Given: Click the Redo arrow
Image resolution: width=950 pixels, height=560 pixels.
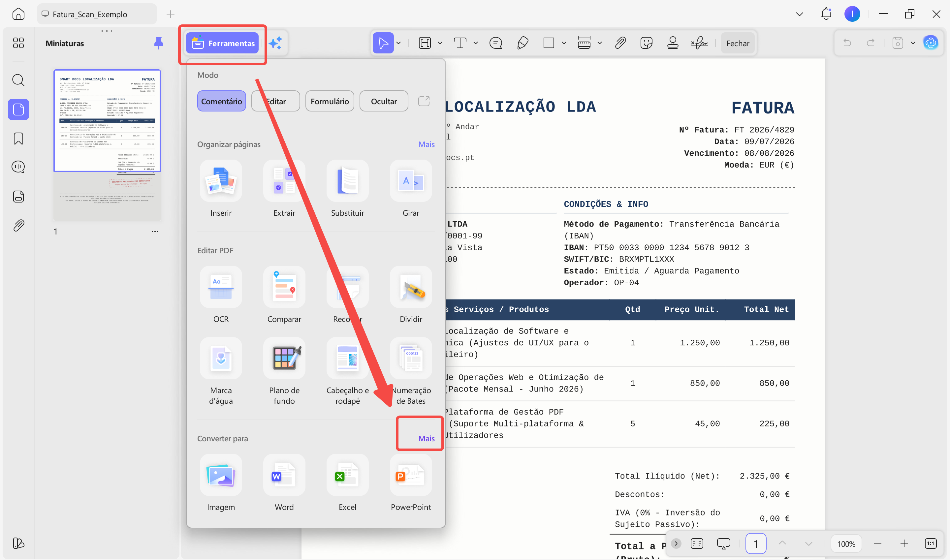Looking at the screenshot, I should 871,43.
